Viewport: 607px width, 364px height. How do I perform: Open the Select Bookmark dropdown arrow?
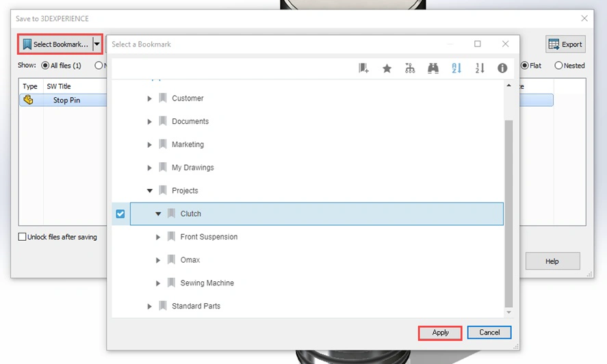[x=97, y=44]
